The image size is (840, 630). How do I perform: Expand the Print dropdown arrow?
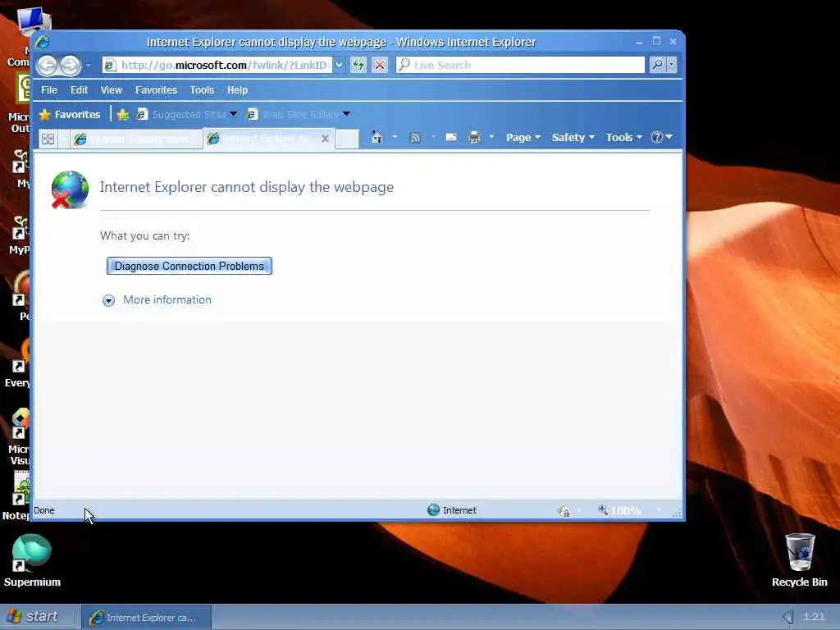point(491,137)
